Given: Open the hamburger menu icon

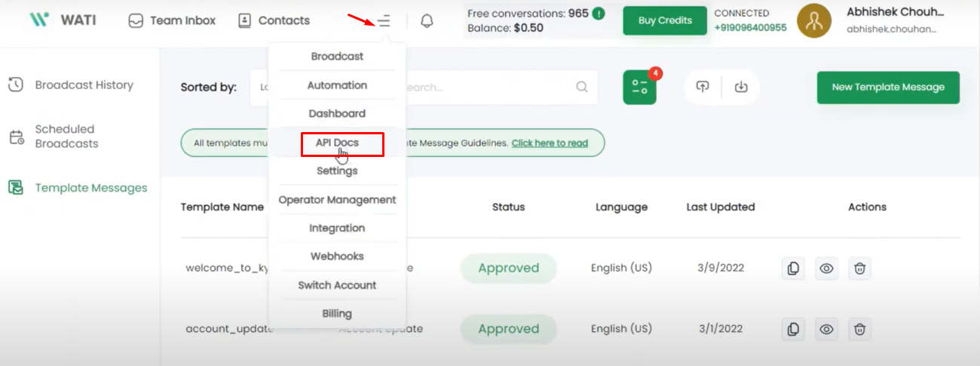Looking at the screenshot, I should (384, 21).
